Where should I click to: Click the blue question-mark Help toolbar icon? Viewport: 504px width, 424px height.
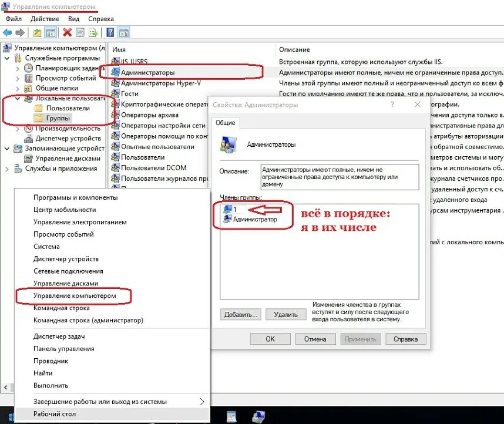pos(110,32)
